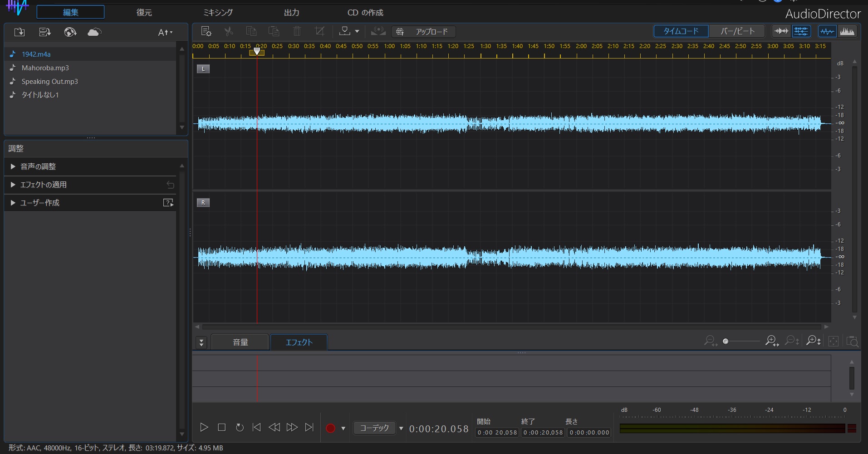Click the cloud storage icon
This screenshot has height=454, width=868.
tap(94, 32)
